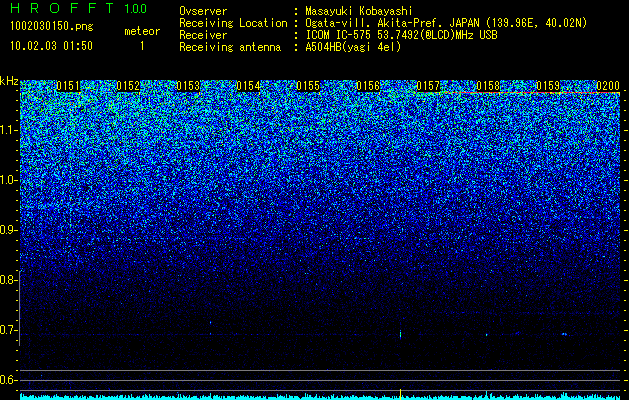Click the 'Receiver' field label
The height and width of the screenshot is (400, 629).
point(203,35)
